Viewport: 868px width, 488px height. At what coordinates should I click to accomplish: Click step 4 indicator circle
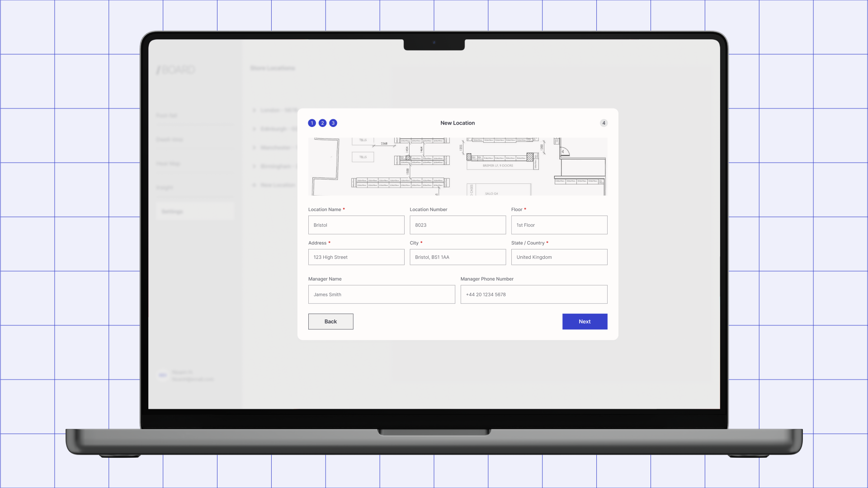(604, 123)
